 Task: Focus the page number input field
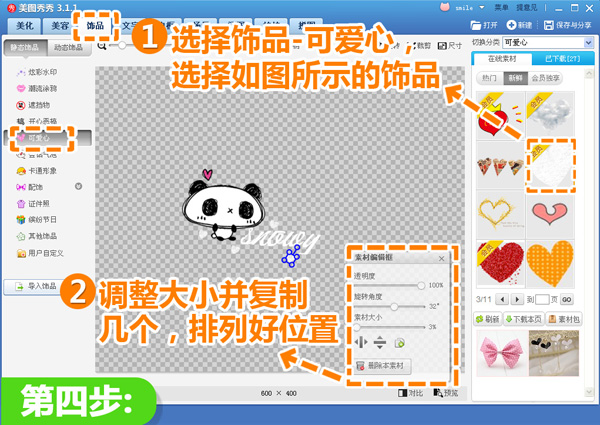point(542,299)
